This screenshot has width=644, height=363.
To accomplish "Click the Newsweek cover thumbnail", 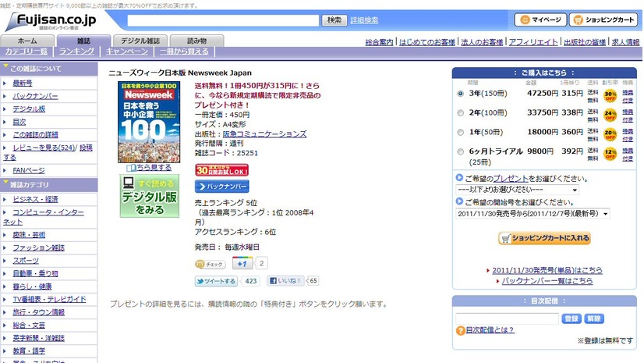I will tap(149, 122).
